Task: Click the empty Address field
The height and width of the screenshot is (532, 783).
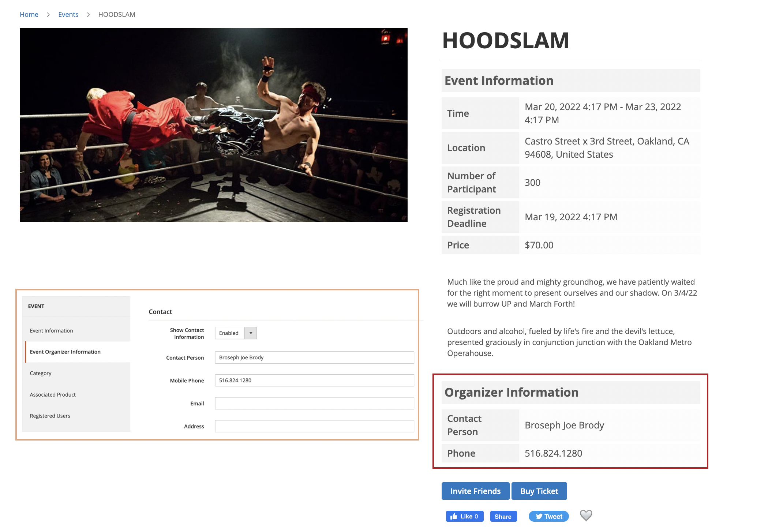Action: click(x=314, y=426)
